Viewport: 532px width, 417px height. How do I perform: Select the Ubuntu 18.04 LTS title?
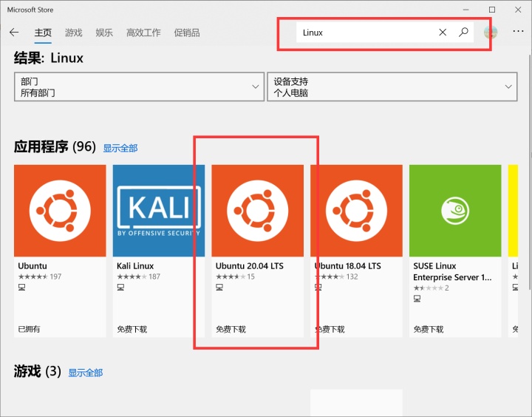click(x=348, y=266)
